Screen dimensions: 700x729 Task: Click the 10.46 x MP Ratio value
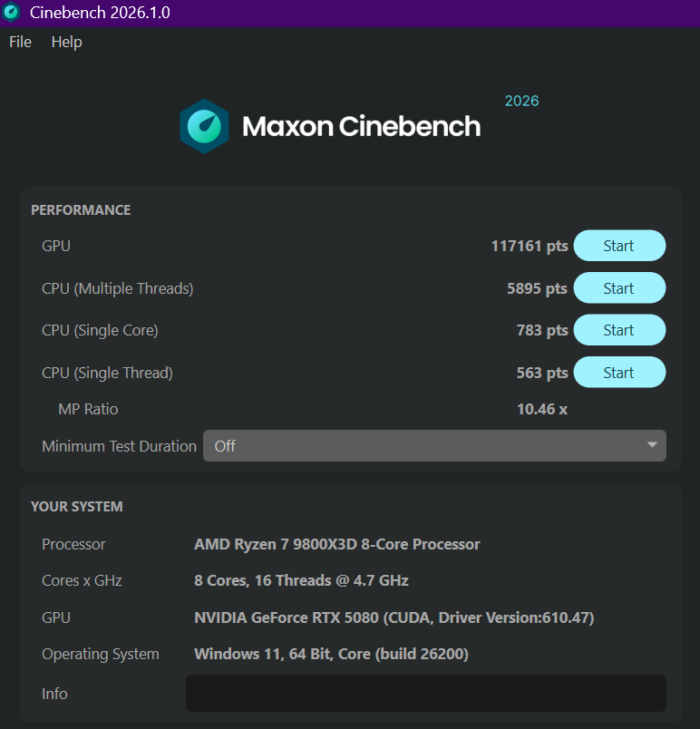tap(542, 409)
